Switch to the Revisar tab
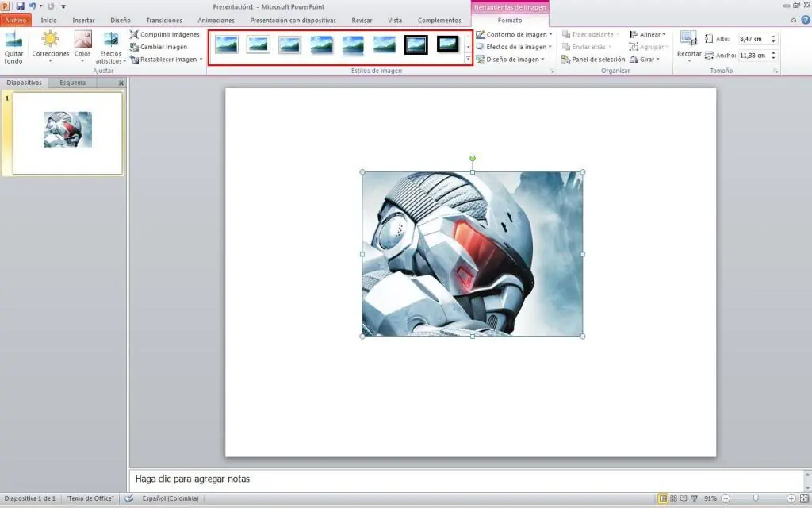Image resolution: width=812 pixels, height=508 pixels. tap(362, 20)
